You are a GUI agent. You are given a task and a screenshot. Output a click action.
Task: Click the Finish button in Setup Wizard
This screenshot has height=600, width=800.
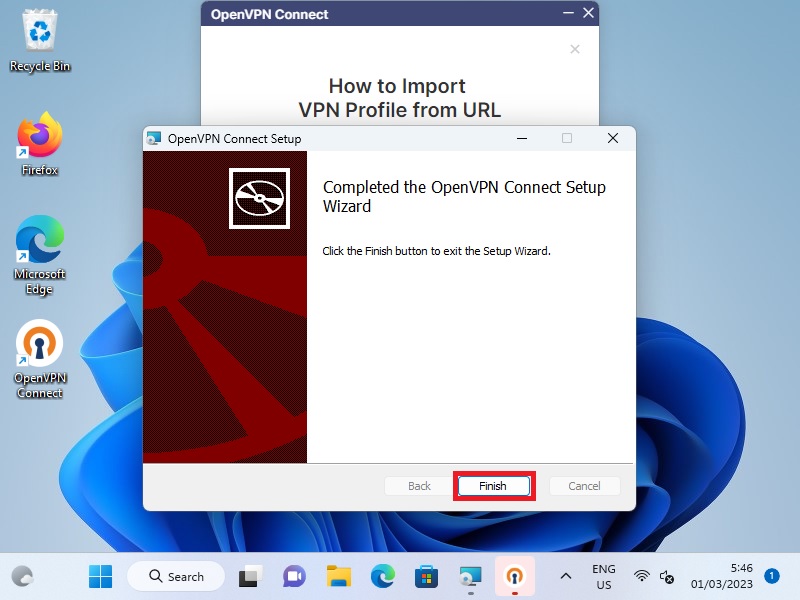point(492,486)
